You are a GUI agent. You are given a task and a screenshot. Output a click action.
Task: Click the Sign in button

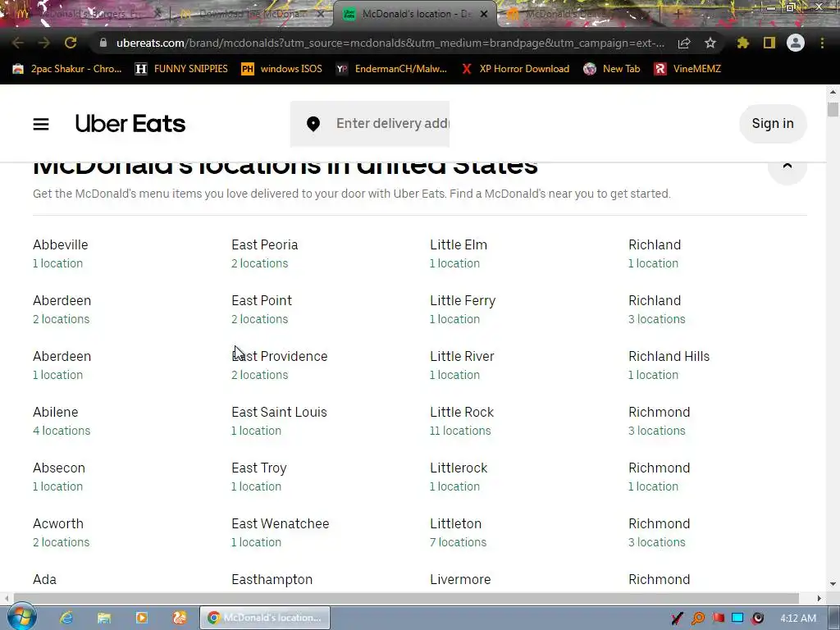pos(773,124)
